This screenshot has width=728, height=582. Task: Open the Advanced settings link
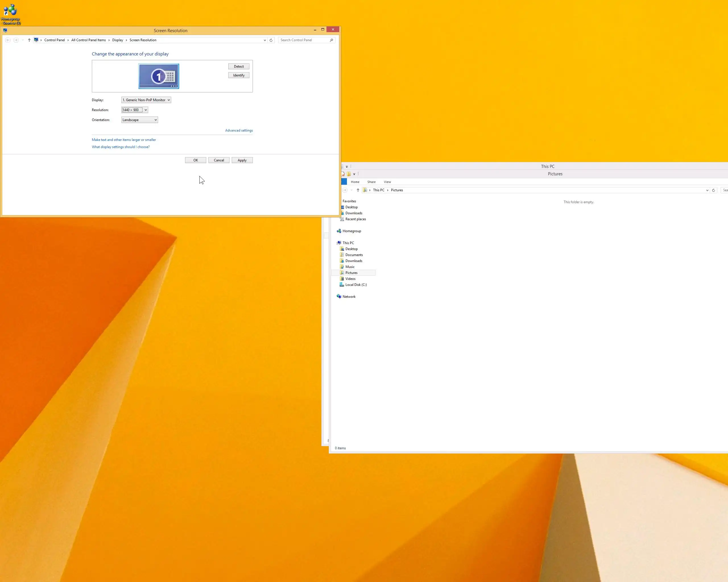(x=239, y=130)
